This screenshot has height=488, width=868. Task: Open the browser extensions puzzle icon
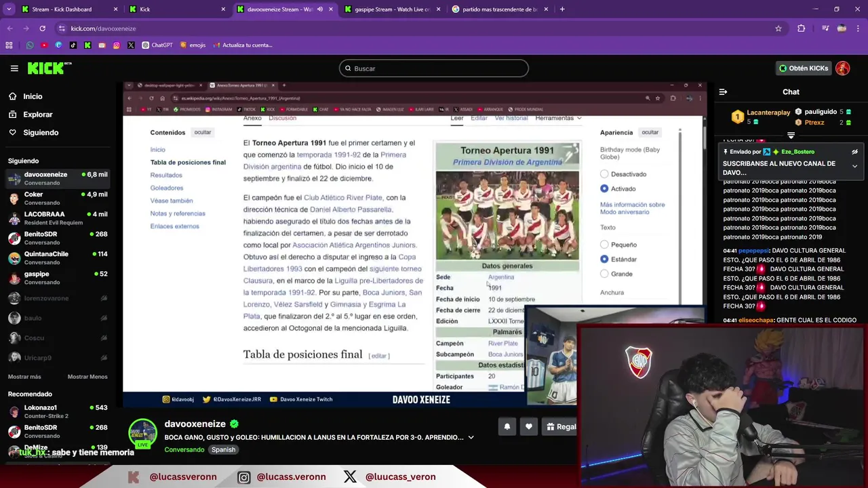(x=802, y=28)
